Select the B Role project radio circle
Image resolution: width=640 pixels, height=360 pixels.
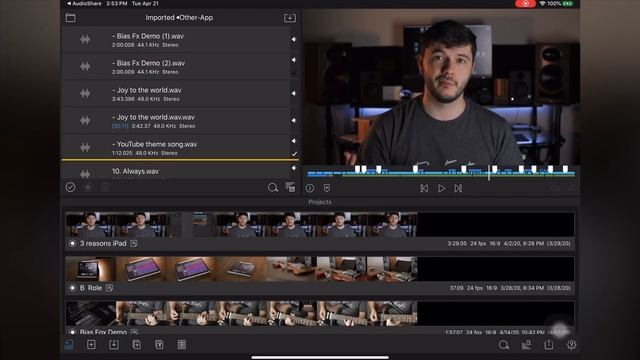[x=72, y=288]
